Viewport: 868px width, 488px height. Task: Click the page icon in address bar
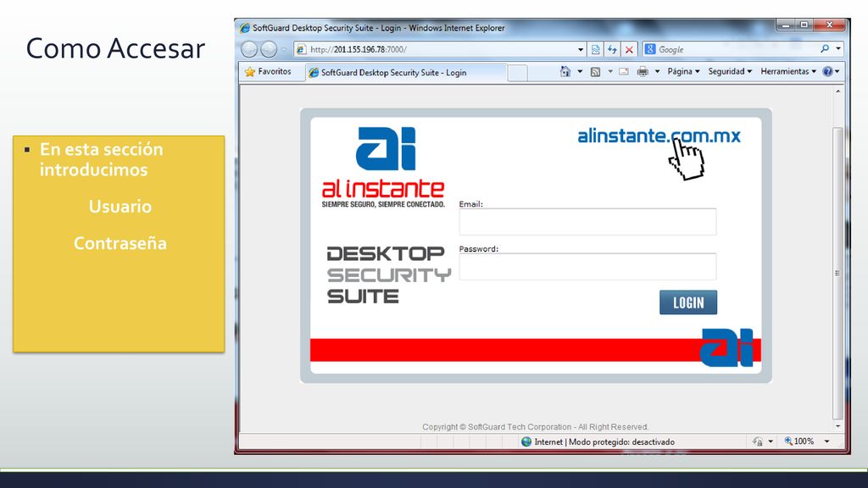(x=301, y=49)
